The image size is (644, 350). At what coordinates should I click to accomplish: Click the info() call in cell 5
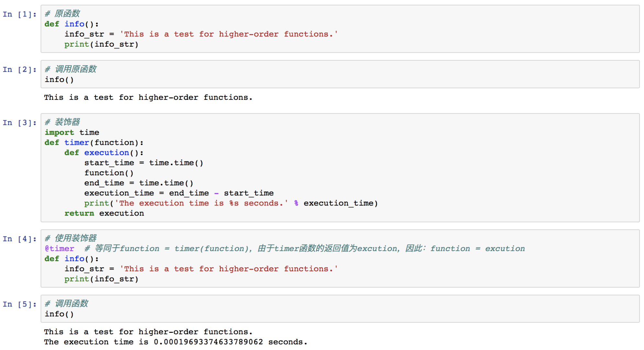(59, 314)
